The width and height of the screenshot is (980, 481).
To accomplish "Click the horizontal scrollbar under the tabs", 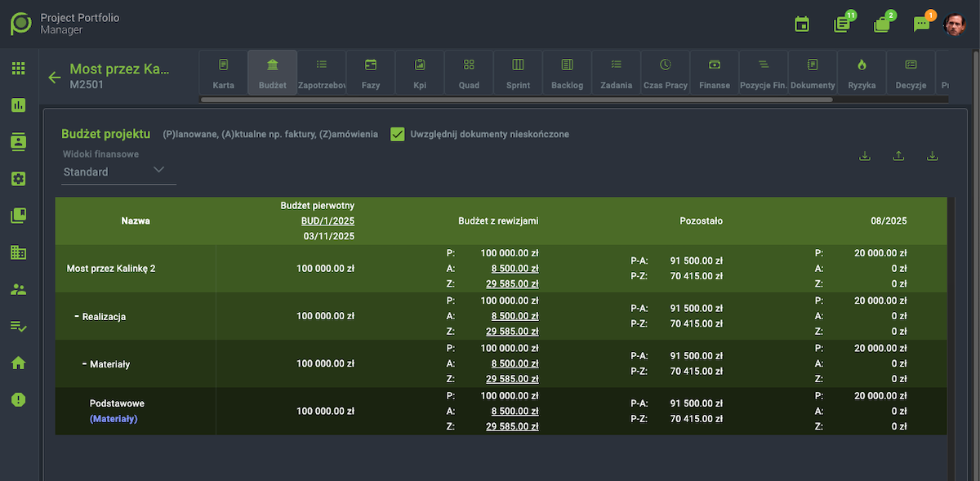I will coord(516,100).
